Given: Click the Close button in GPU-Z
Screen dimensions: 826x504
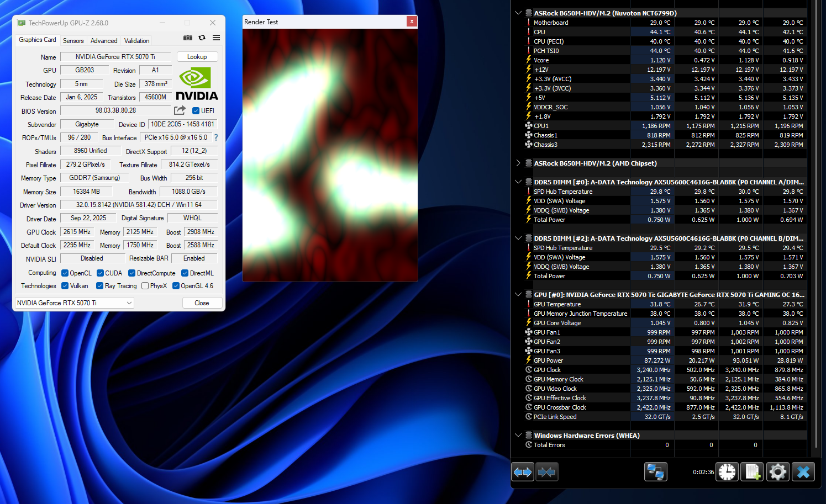Looking at the screenshot, I should tap(202, 303).
